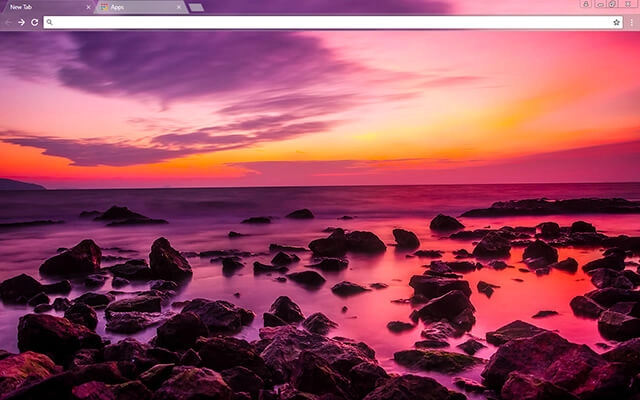The height and width of the screenshot is (400, 640).
Task: Restore down the Chrome window
Action: pos(612,4)
